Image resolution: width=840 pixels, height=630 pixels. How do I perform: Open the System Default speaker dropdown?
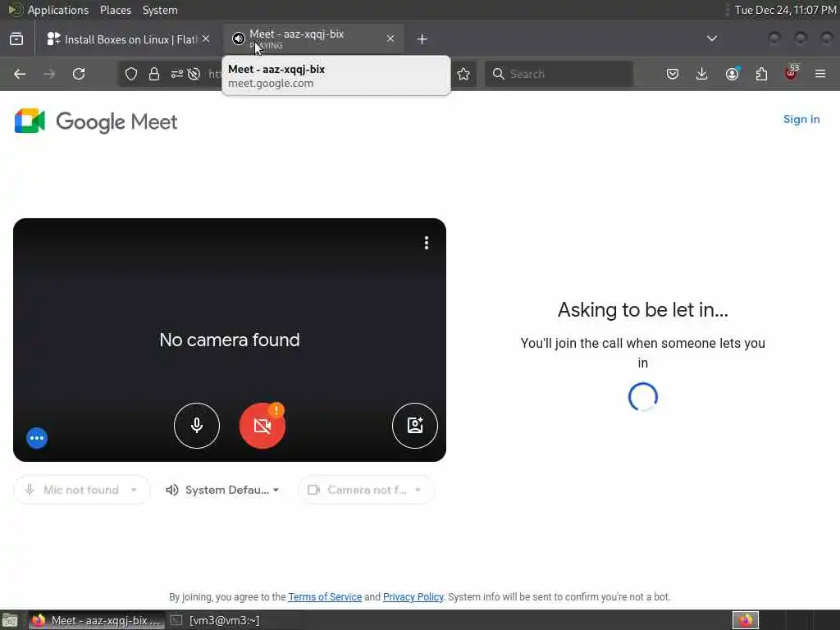click(x=223, y=490)
